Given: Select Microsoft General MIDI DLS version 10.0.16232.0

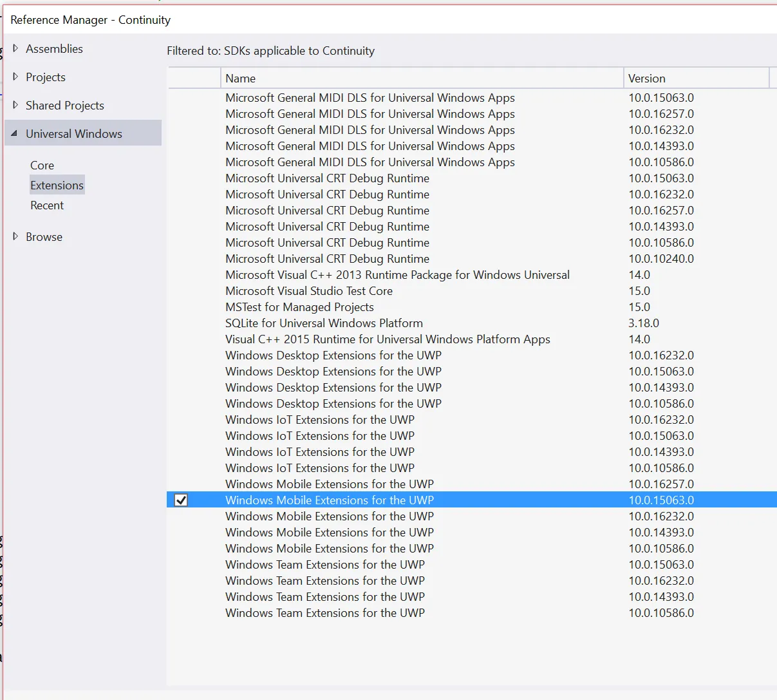Looking at the screenshot, I should (x=471, y=130).
